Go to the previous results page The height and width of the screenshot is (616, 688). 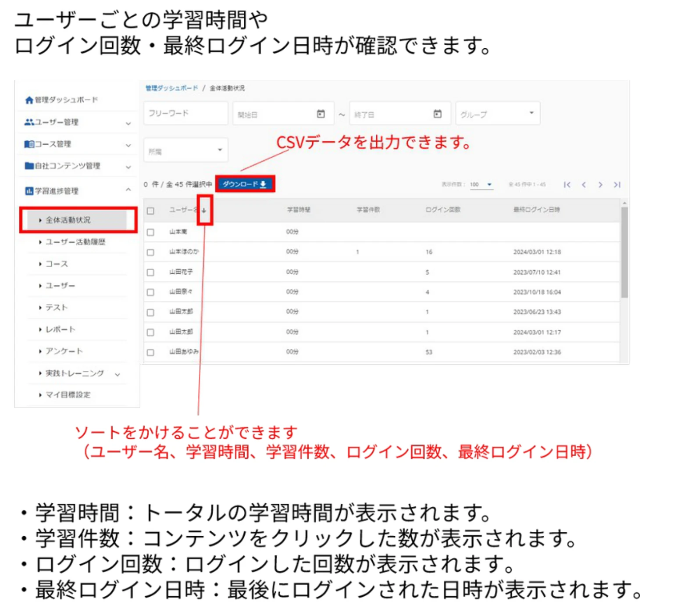584,185
